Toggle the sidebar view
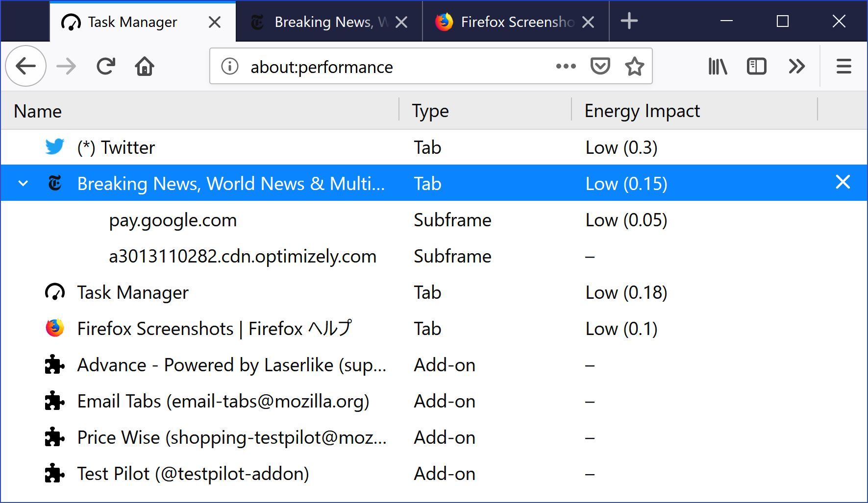868x503 pixels. tap(757, 66)
